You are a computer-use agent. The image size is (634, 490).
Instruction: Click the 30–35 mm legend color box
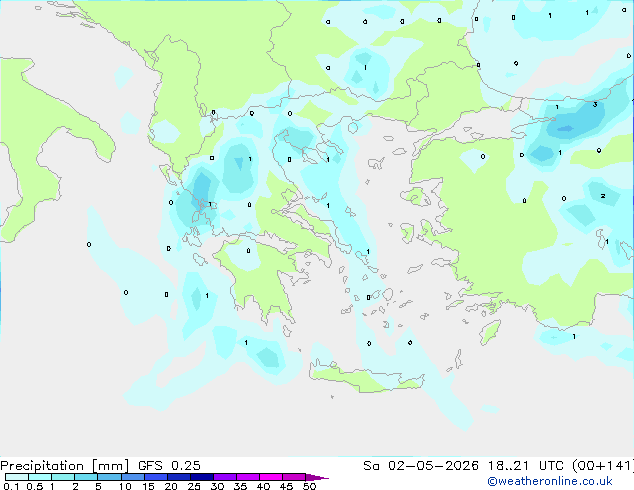[224, 477]
